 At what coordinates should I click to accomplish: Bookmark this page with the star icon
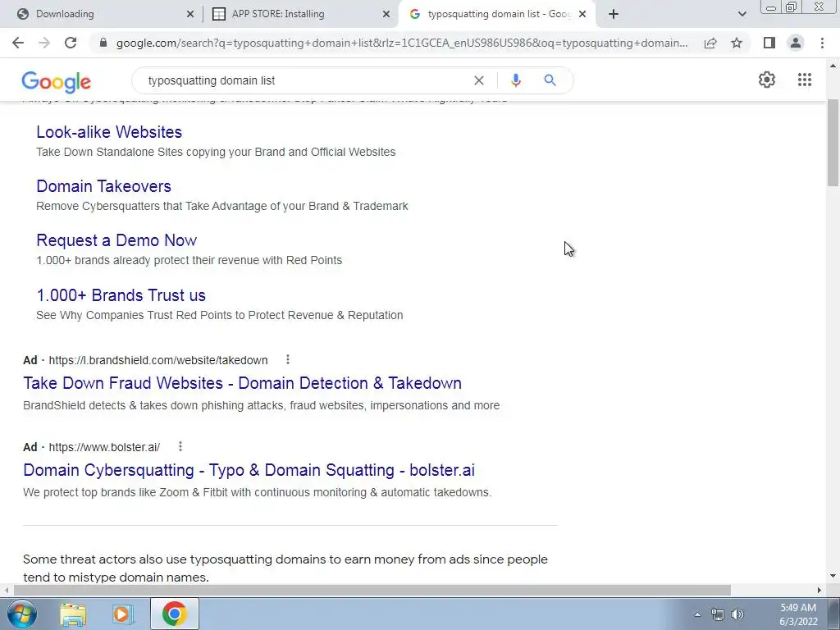(737, 43)
